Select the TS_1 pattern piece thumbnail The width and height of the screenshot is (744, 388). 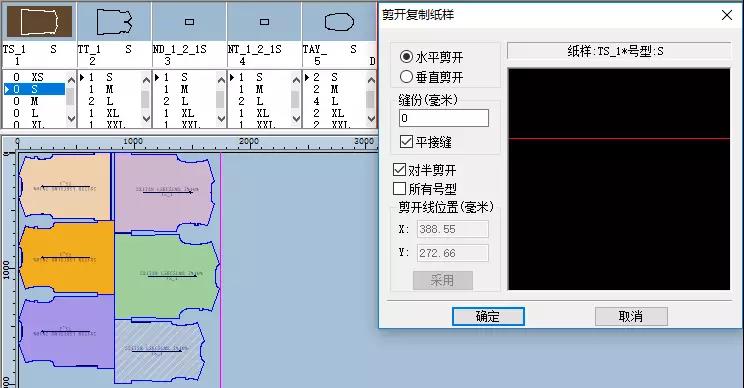[x=39, y=21]
